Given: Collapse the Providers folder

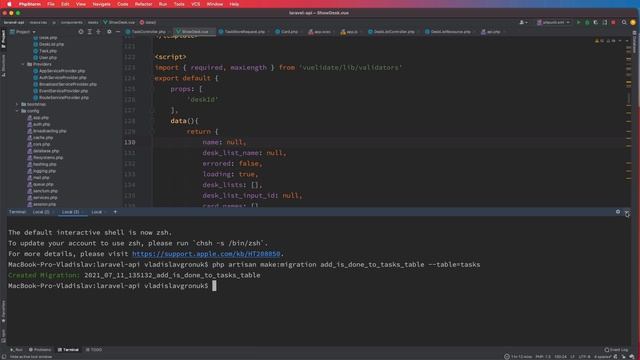Looking at the screenshot, I should (x=23, y=64).
